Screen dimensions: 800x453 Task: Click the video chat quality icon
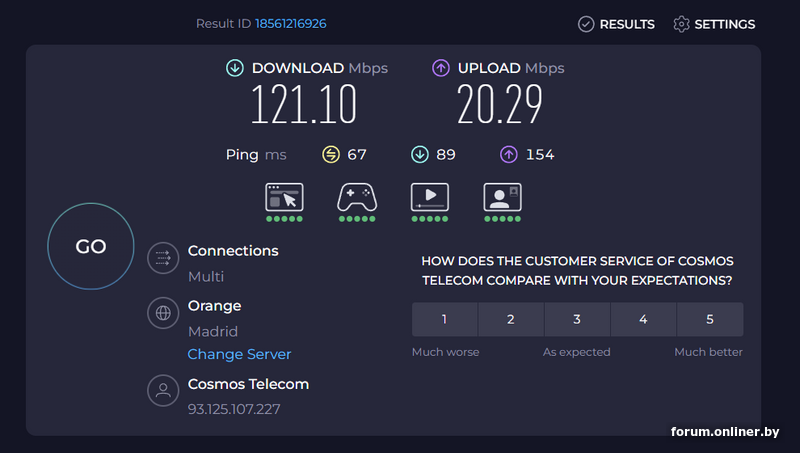[502, 197]
